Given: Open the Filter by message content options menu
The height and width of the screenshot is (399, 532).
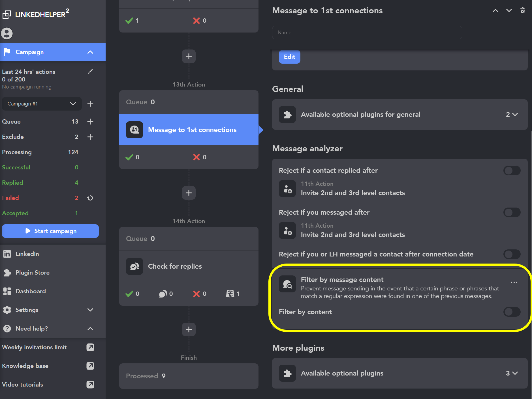Looking at the screenshot, I should pos(514,282).
